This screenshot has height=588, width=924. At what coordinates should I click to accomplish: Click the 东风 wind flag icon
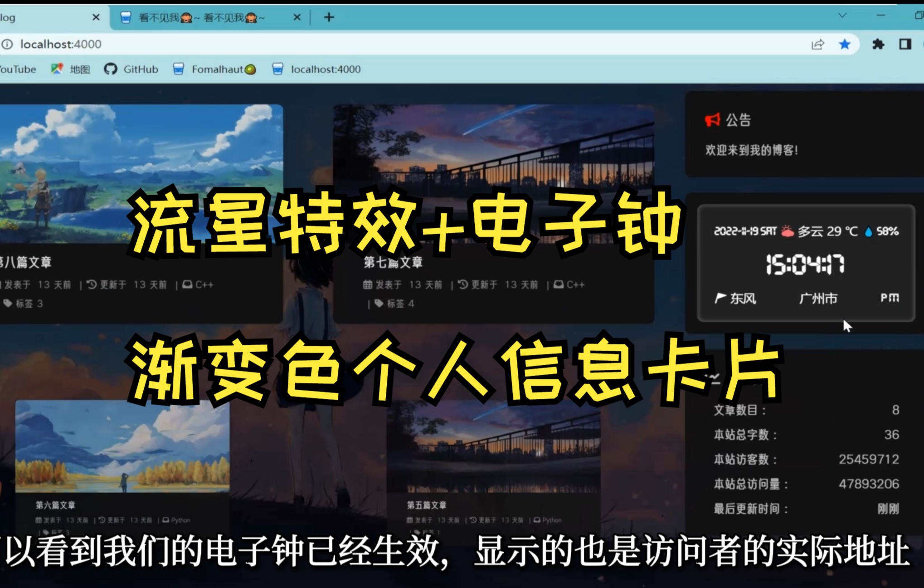720,298
